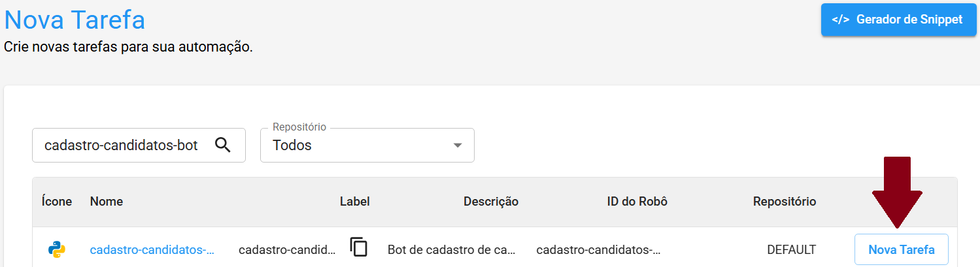Click the Python bot icon
This screenshot has height=267, width=980.
57,249
